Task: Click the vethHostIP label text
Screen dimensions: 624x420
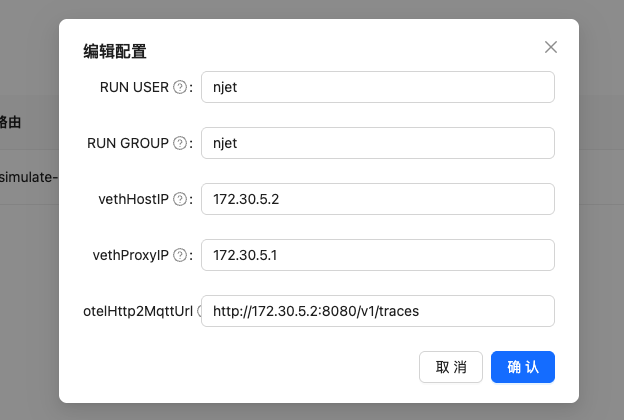Action: tap(135, 199)
